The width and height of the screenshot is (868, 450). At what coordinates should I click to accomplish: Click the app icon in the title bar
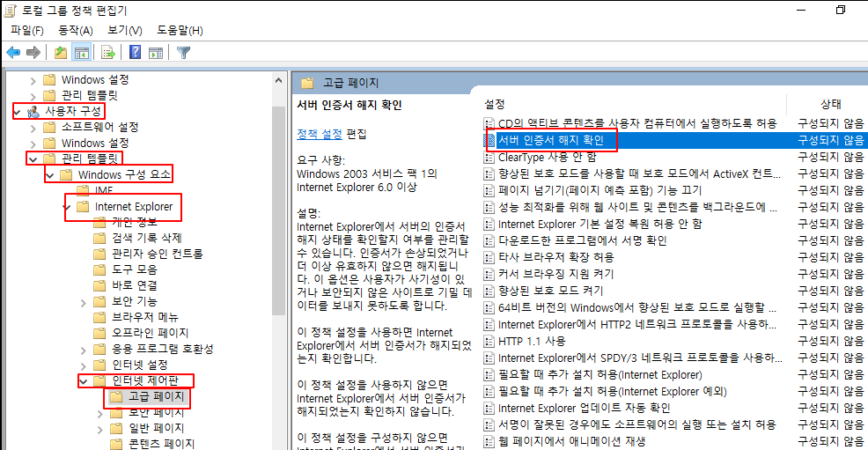tap(10, 10)
